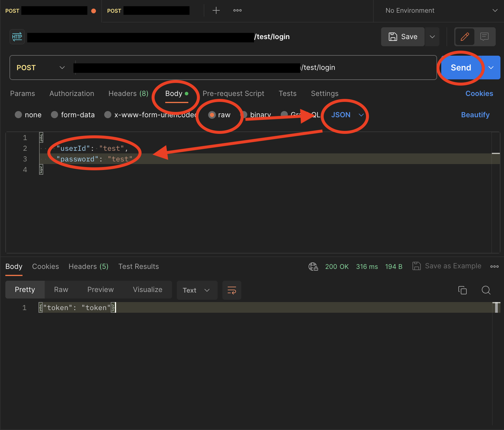This screenshot has width=504, height=430.
Task: Open the Pre-request Script tab
Action: tap(233, 94)
